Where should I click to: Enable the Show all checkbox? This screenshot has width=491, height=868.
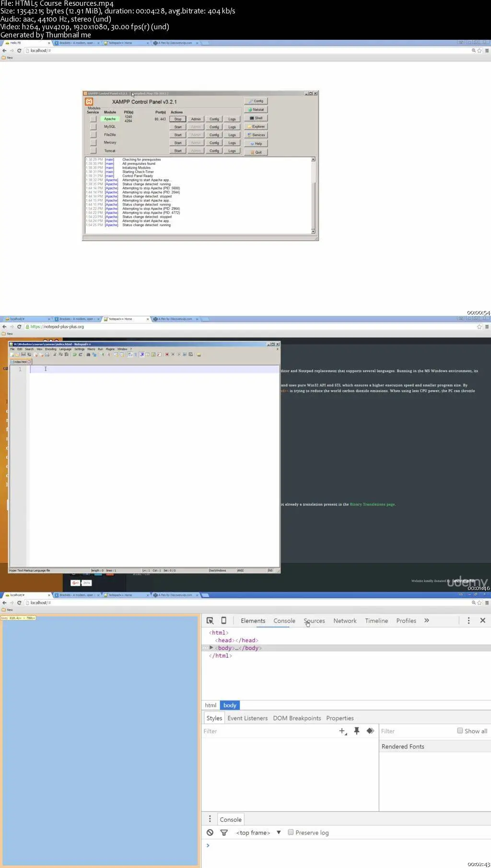click(460, 730)
